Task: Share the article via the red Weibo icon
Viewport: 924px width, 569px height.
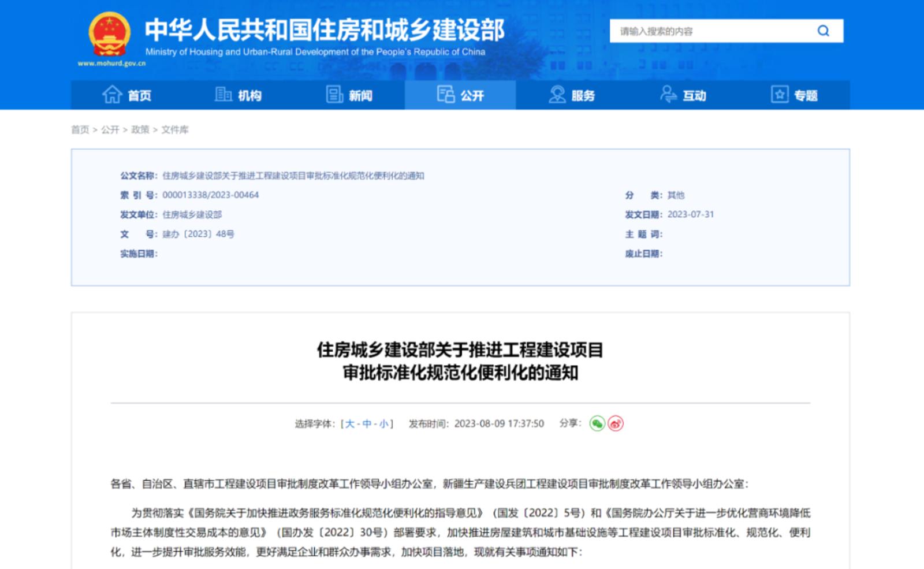Action: 614,423
